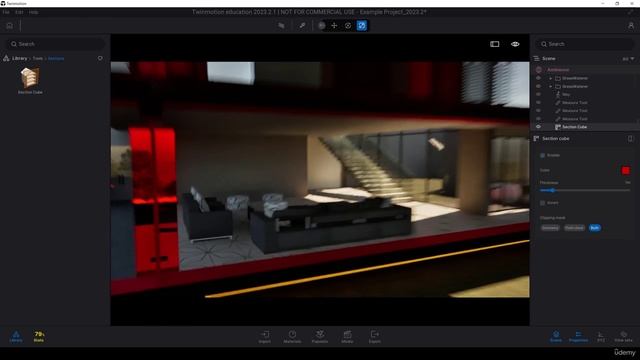
Task: Activate the rotate gizmo tool
Action: (x=348, y=26)
